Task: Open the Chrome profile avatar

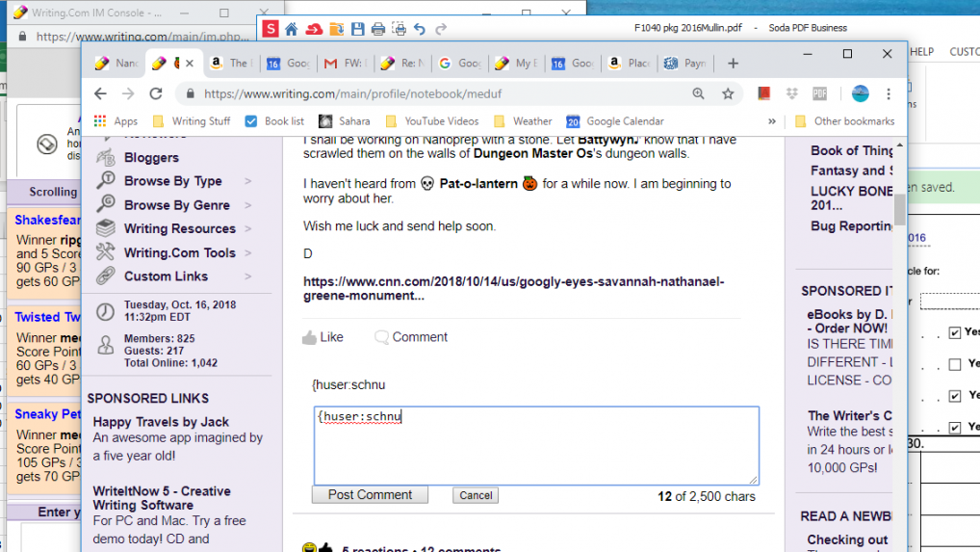Action: pos(860,93)
